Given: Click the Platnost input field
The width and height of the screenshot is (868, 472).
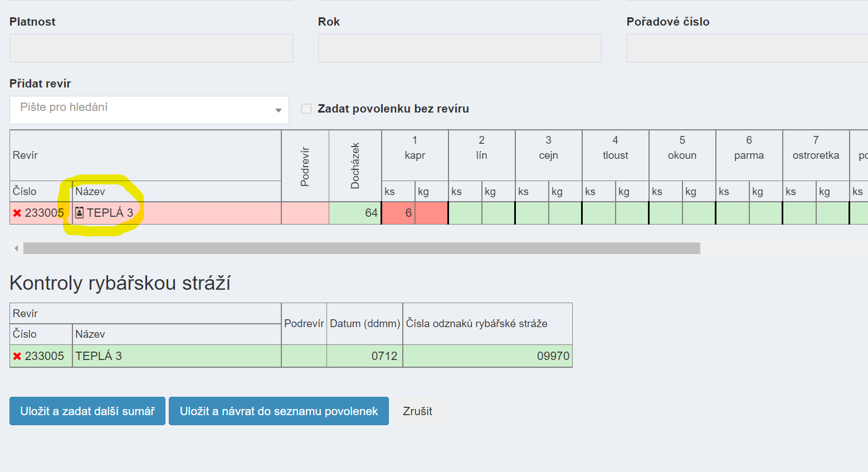Looking at the screenshot, I should point(151,48).
